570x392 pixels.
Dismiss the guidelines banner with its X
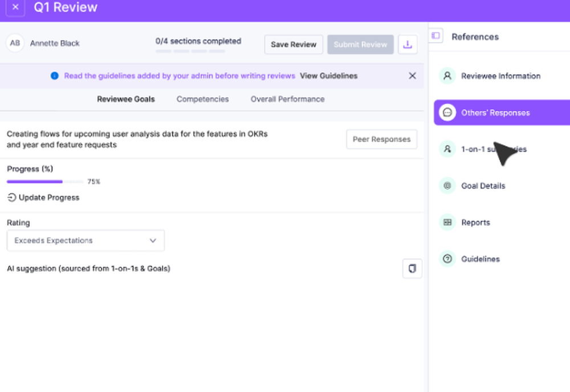(x=413, y=76)
